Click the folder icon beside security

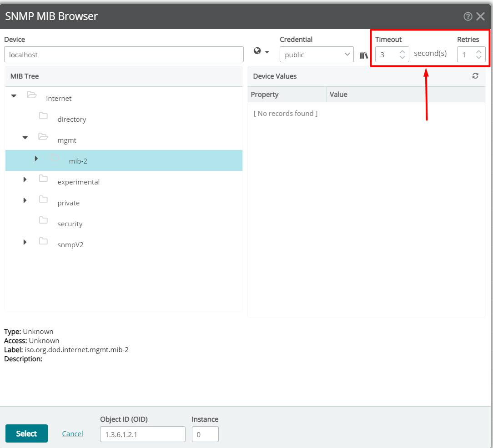click(x=43, y=220)
